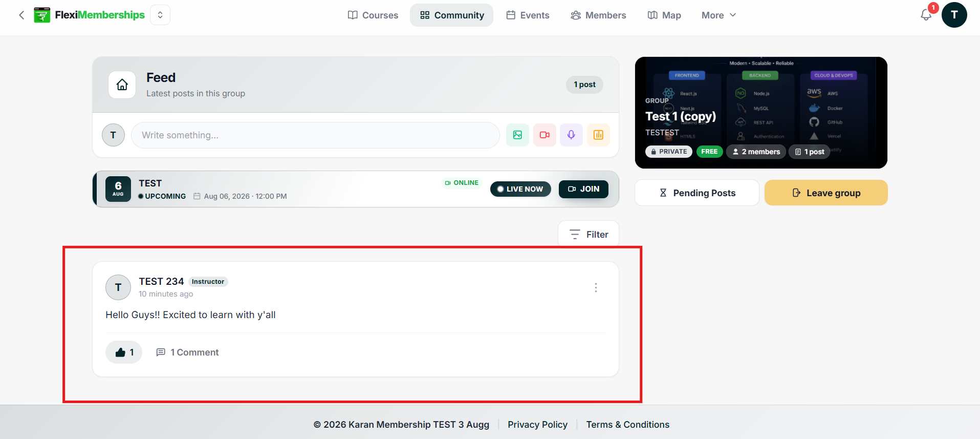Click the ONLINE event label
Viewport: 980px width, 439px height.
tap(462, 183)
